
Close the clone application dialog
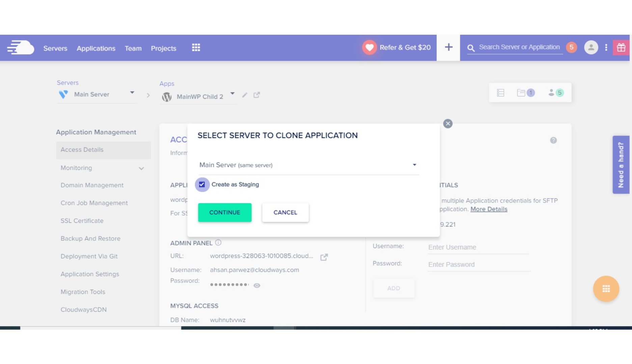pos(448,124)
